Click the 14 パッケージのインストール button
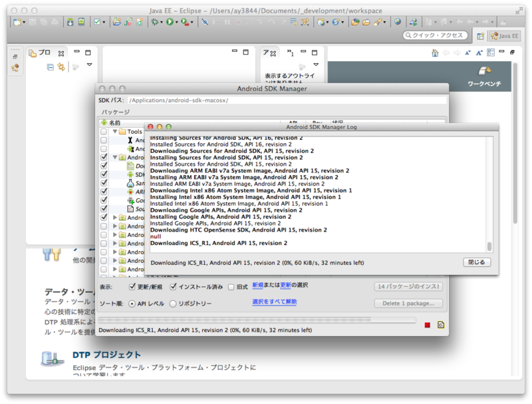 408,287
